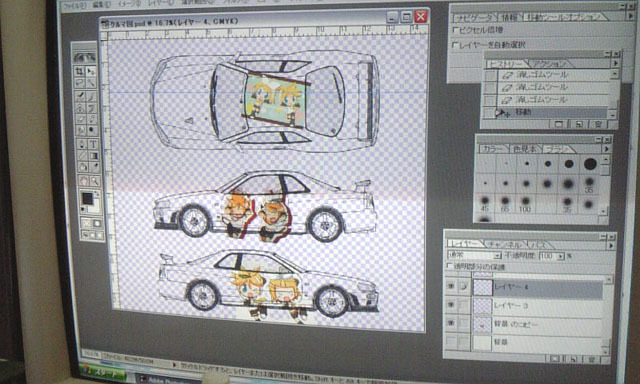This screenshot has width=640, height=384.
Task: Click the swap colors arrow icon
Action: coord(98,193)
